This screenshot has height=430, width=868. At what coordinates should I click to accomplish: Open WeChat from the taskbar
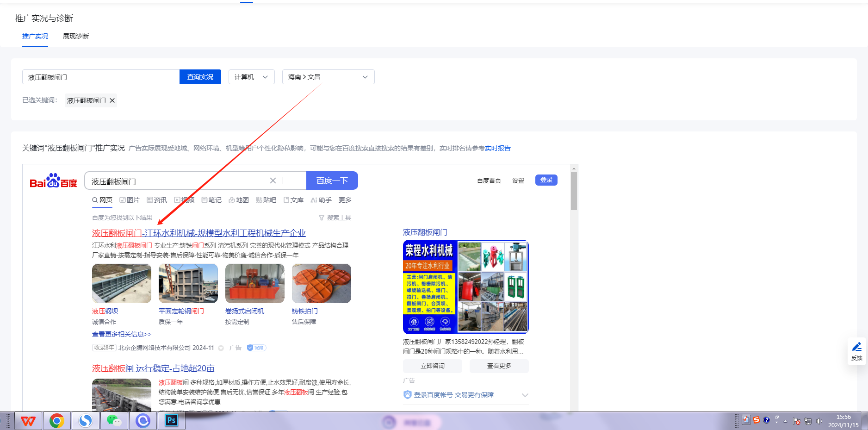114,421
